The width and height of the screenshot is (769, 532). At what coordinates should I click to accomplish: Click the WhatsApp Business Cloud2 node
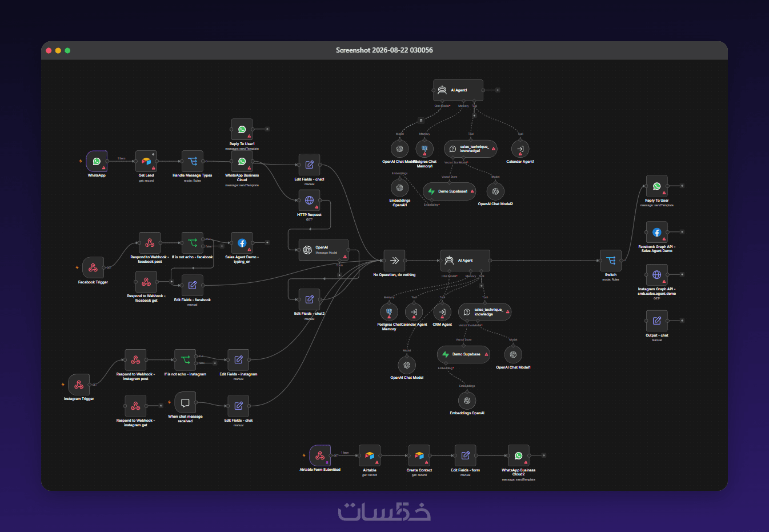click(x=519, y=455)
